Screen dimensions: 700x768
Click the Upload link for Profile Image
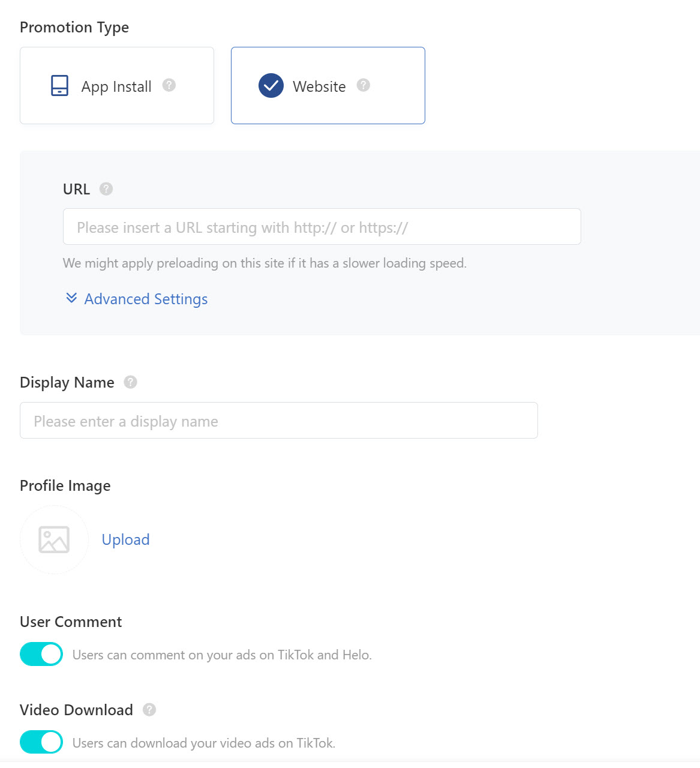pos(125,539)
